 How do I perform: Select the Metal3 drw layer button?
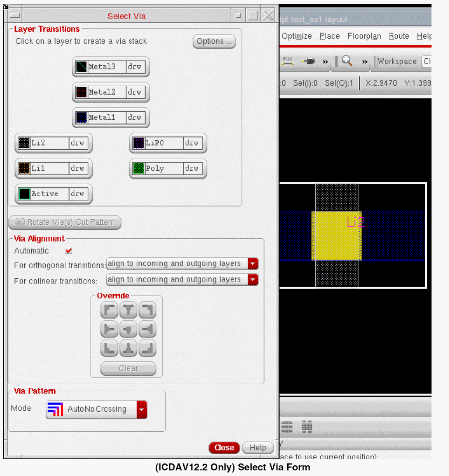[x=111, y=67]
